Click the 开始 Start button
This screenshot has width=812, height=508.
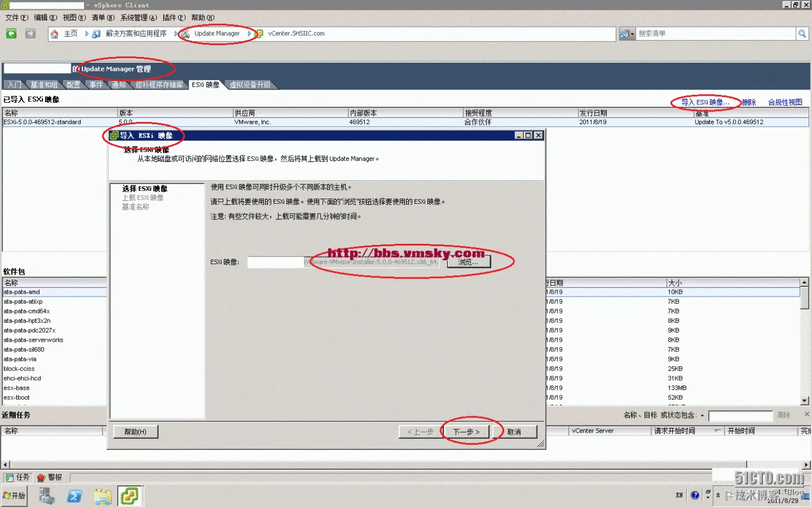coord(14,496)
